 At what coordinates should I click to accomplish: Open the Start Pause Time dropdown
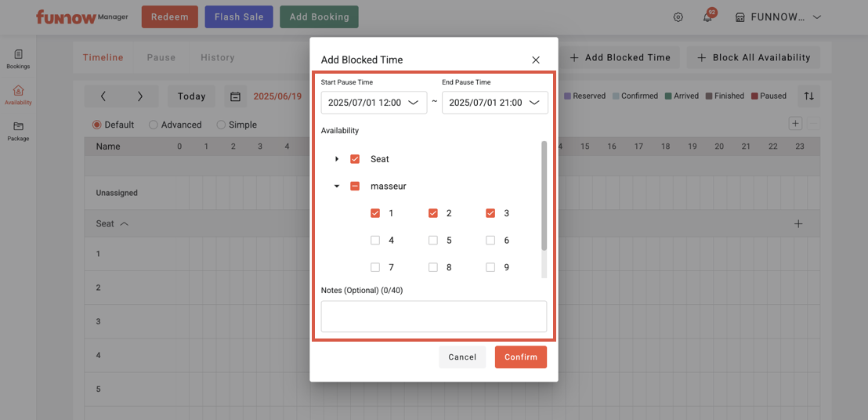pyautogui.click(x=374, y=103)
